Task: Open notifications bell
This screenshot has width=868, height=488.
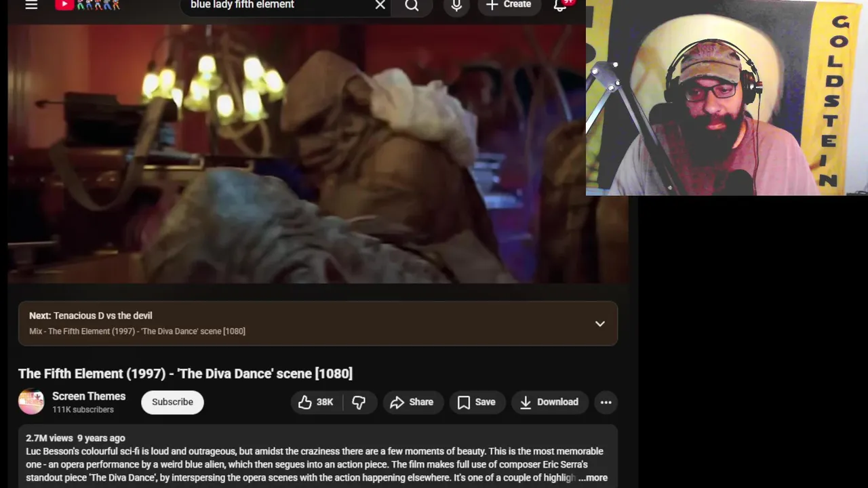Action: [x=560, y=5]
